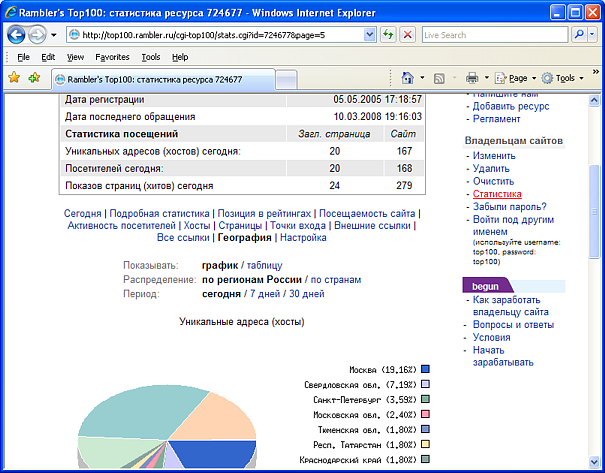605x473 pixels.
Task: Click the Условия link
Action: [492, 338]
